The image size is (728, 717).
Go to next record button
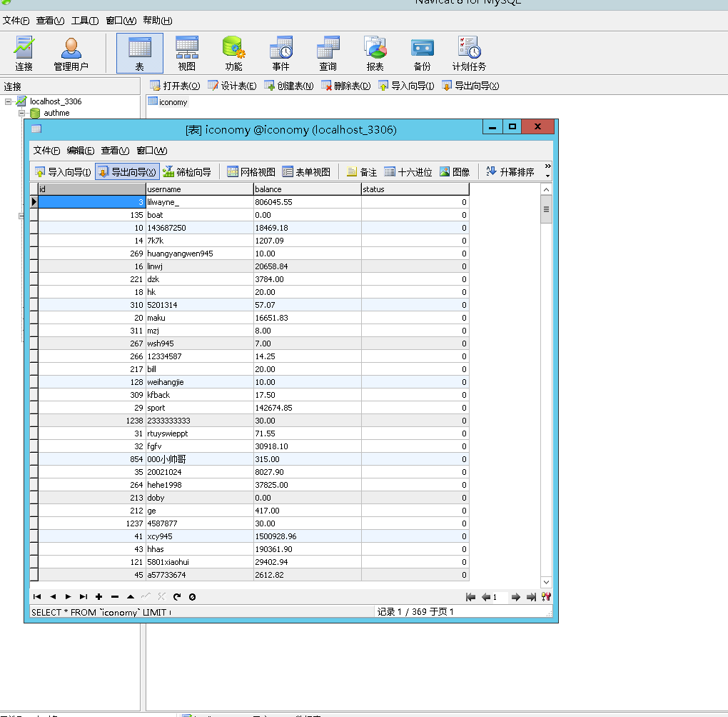[x=69, y=596]
